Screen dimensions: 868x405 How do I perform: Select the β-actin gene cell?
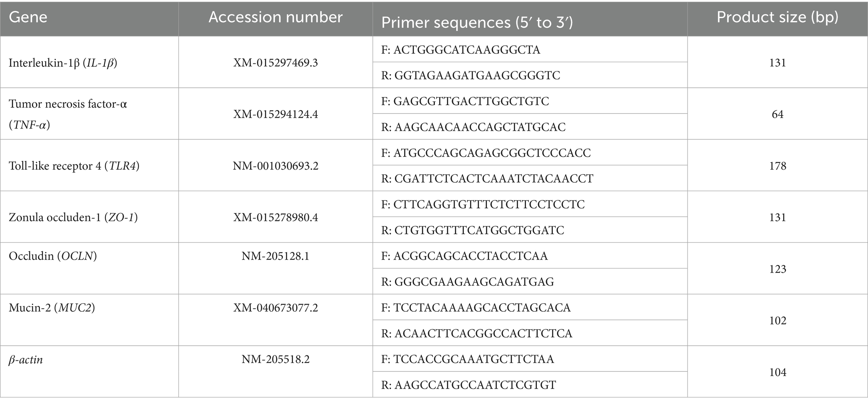[26, 360]
